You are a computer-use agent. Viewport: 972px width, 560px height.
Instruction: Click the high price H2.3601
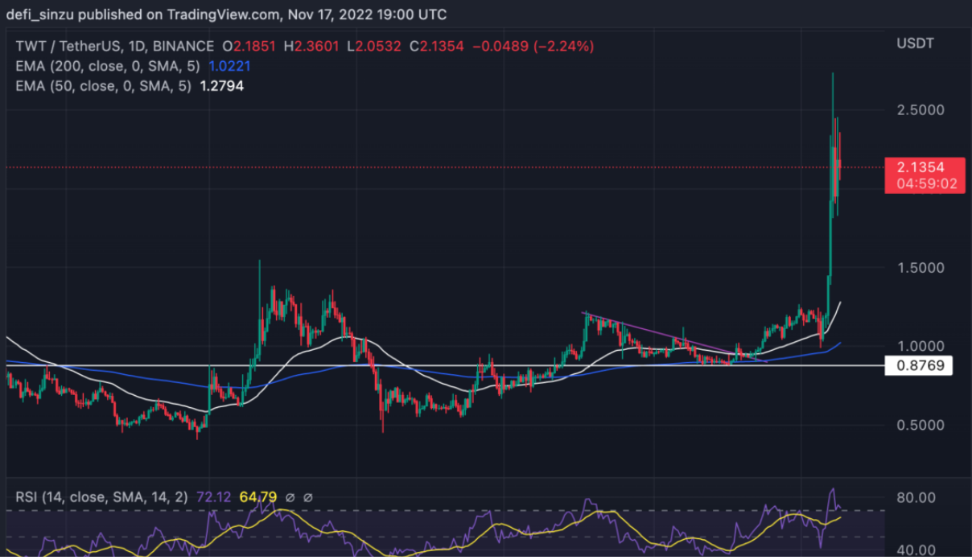pos(312,47)
